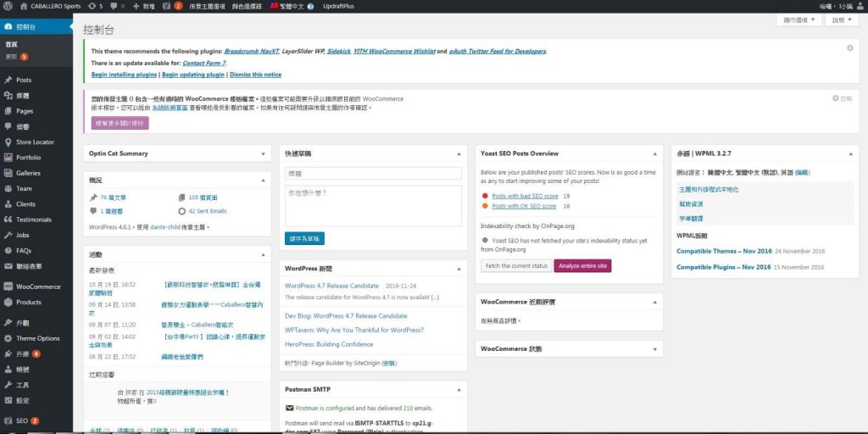The height and width of the screenshot is (434, 868).
Task: Open 佈景主題選項 in admin bar
Action: (x=207, y=6)
